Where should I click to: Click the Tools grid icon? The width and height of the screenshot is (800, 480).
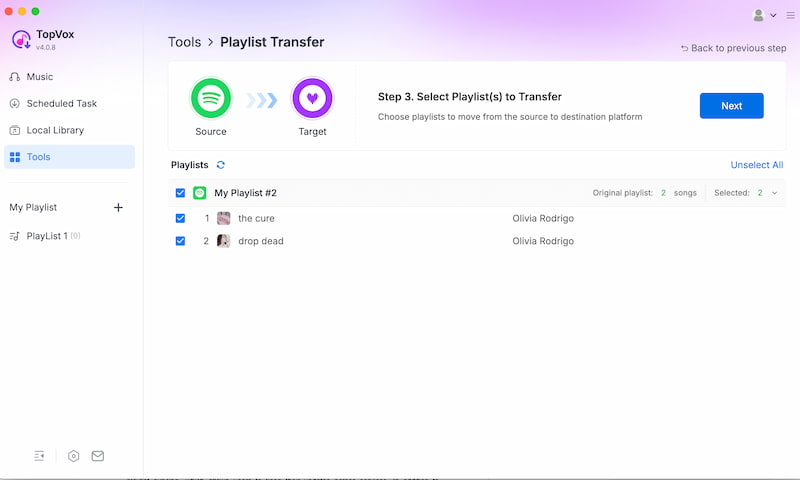pos(15,157)
